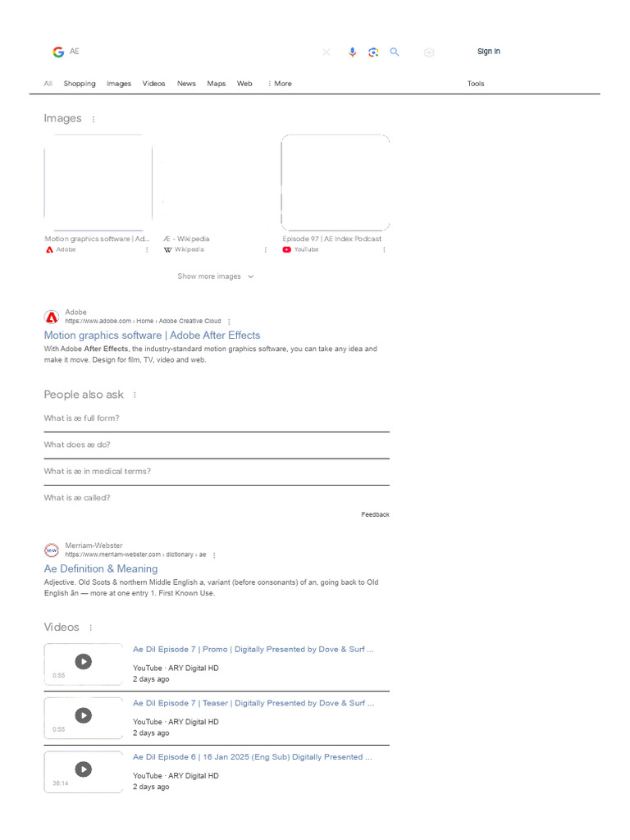Expand "What is æ called?" question

(217, 498)
